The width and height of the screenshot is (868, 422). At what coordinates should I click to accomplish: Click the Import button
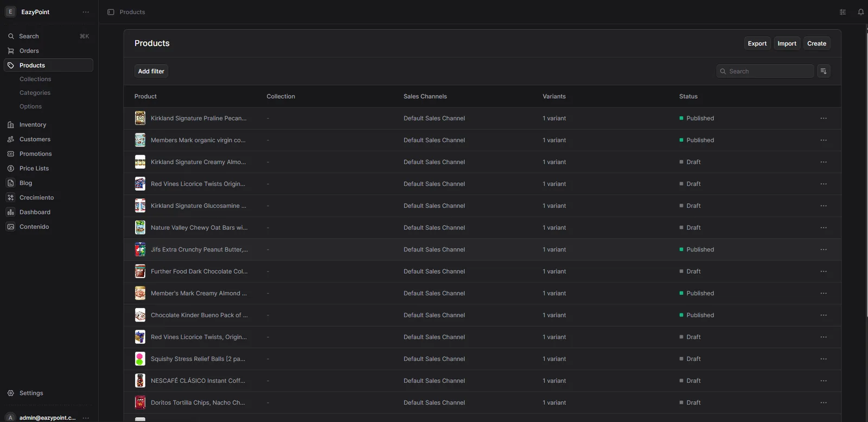coord(787,43)
